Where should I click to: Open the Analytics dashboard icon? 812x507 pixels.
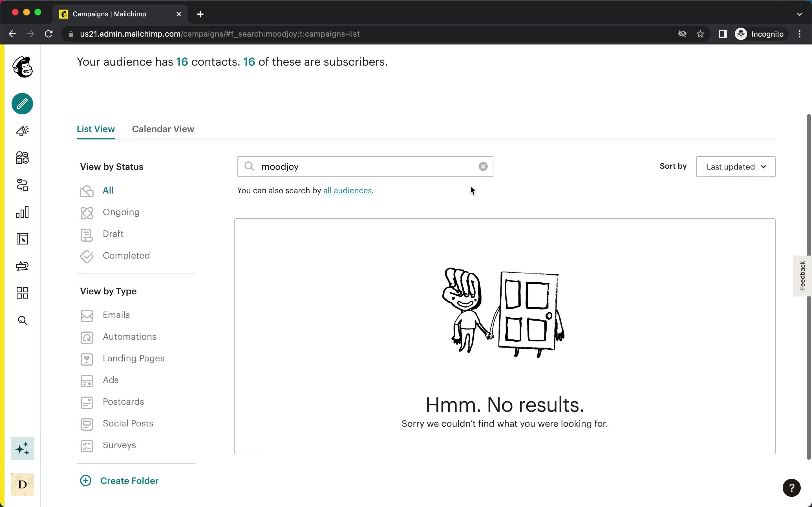click(22, 212)
